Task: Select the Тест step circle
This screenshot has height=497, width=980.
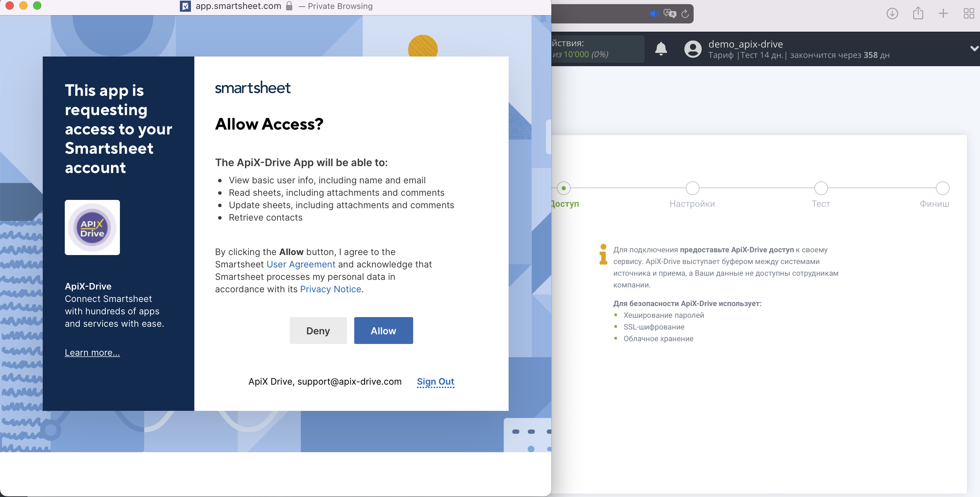Action: coord(821,188)
